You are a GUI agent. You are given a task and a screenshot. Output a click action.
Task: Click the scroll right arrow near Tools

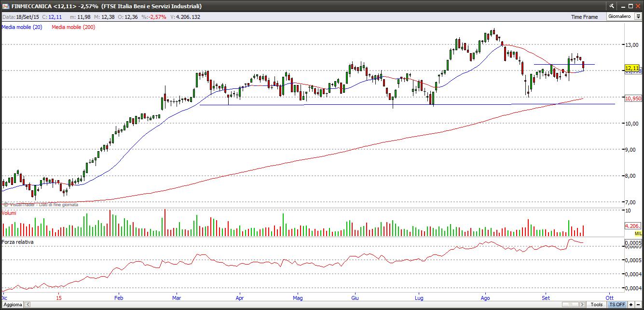click(x=583, y=304)
